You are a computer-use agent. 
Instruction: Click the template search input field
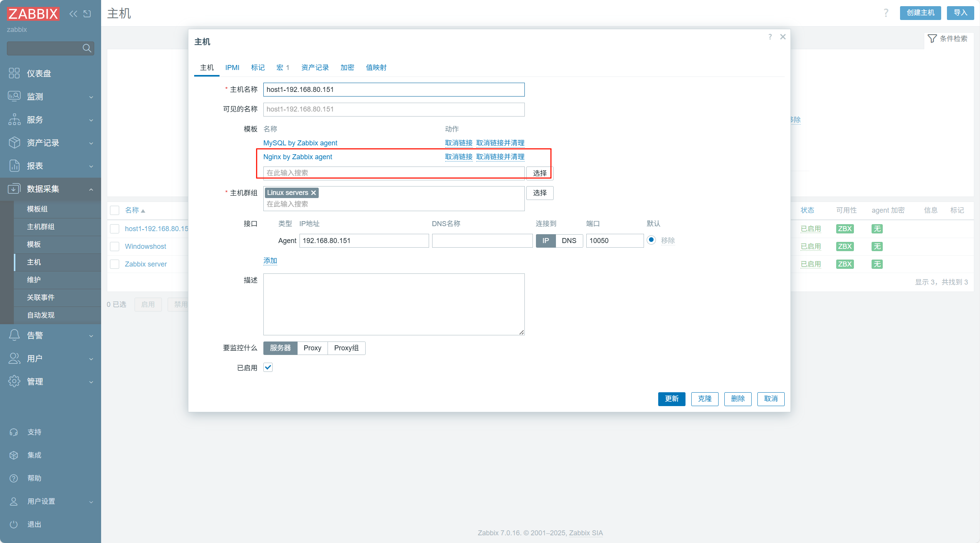[x=394, y=173]
